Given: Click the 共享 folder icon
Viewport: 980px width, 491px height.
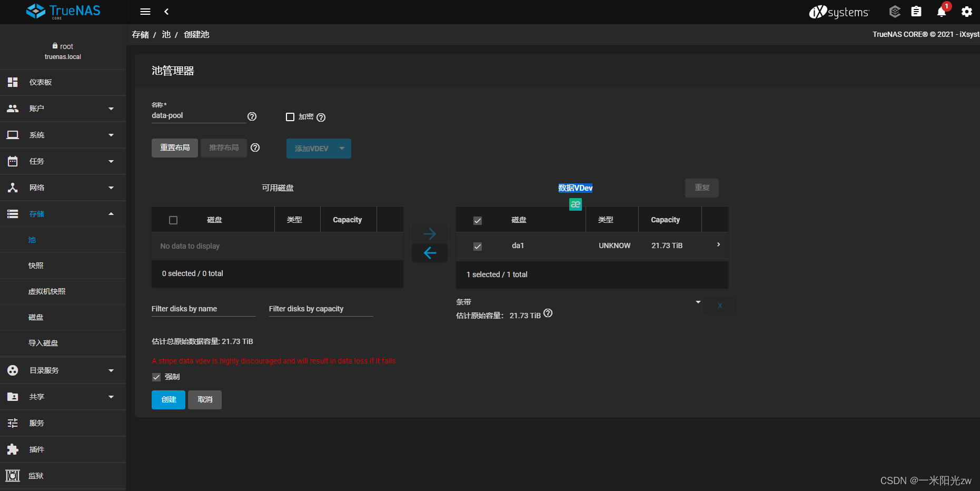Looking at the screenshot, I should (13, 397).
